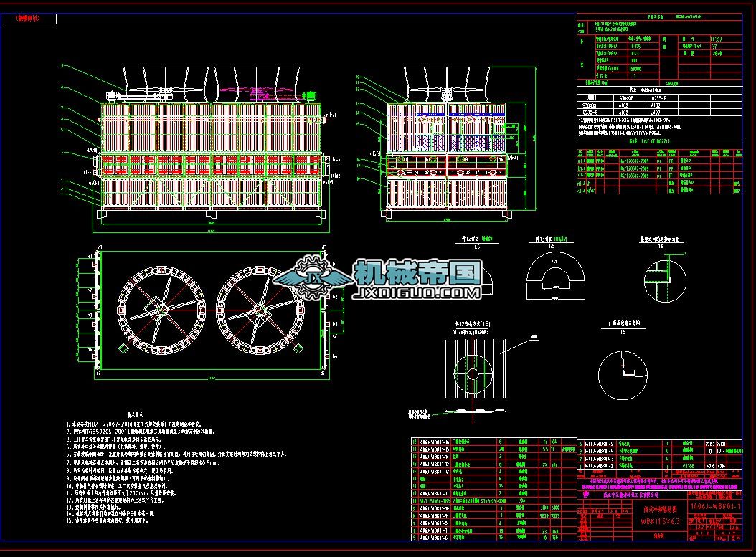Image resolution: width=756 pixels, height=557 pixels.
Task: Click the right fan in the plan view
Action: point(260,310)
